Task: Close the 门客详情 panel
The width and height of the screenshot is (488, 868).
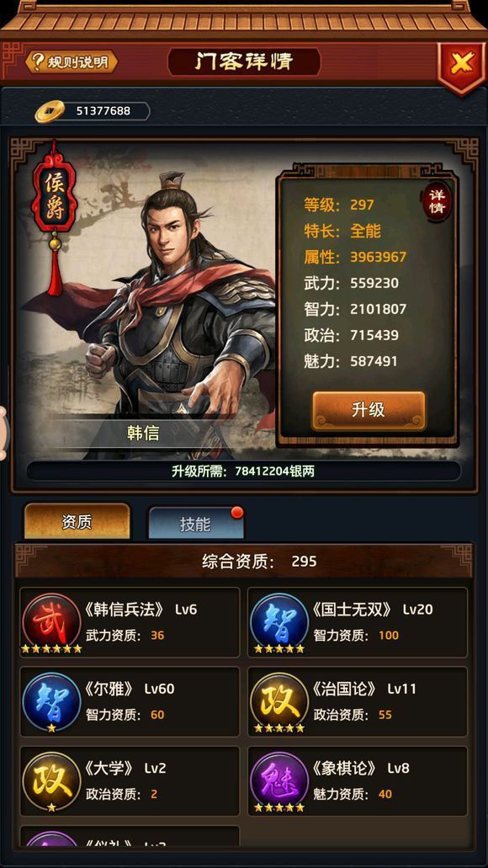Action: [460, 65]
